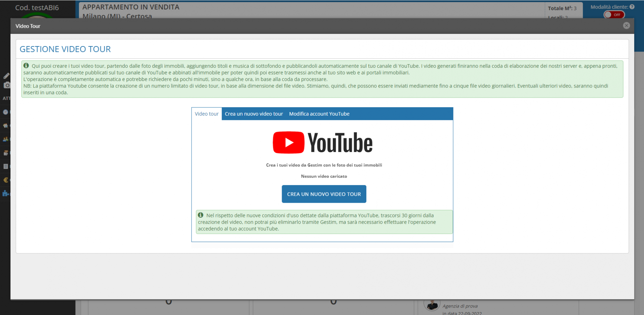Click the handshake document icon in the sidebar
This screenshot has width=644, height=315.
click(5, 153)
